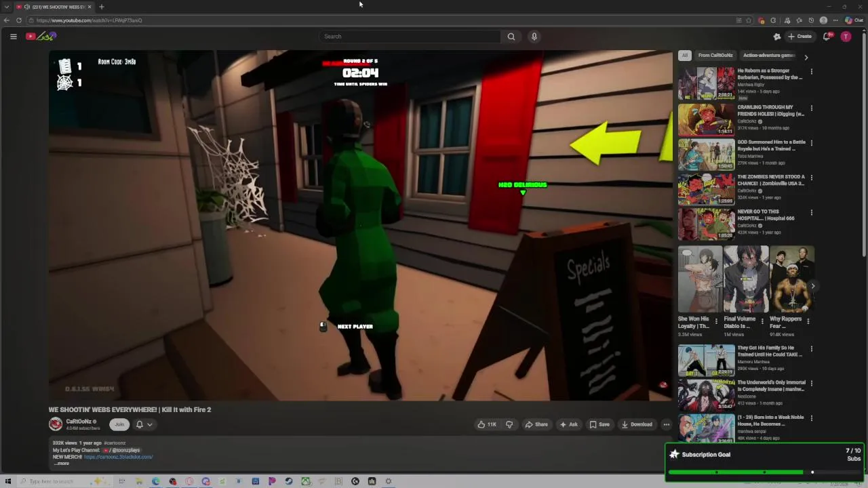
Task: Click the sparkle icon left of Create
Action: click(777, 37)
